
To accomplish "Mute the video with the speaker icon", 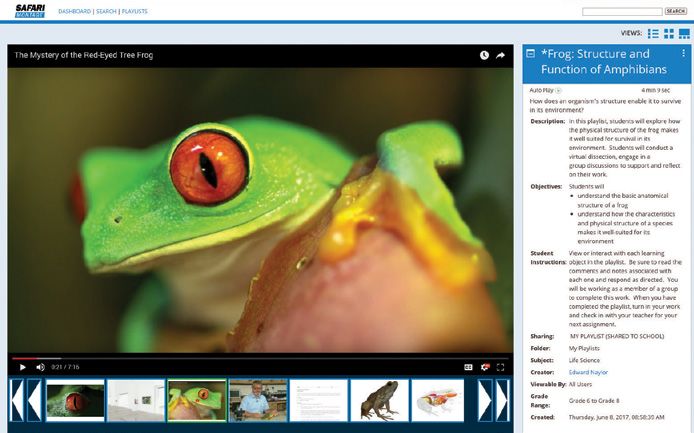I will tap(40, 367).
